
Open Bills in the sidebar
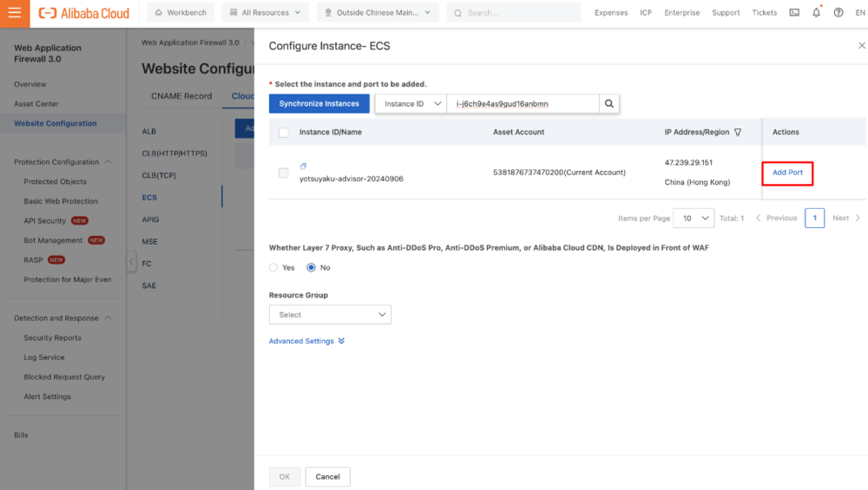pos(21,435)
